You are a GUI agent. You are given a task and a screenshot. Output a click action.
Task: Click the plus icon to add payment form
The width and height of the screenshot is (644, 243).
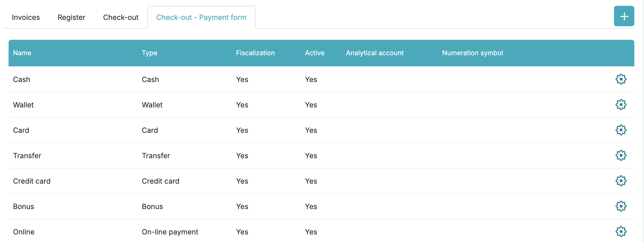624,16
